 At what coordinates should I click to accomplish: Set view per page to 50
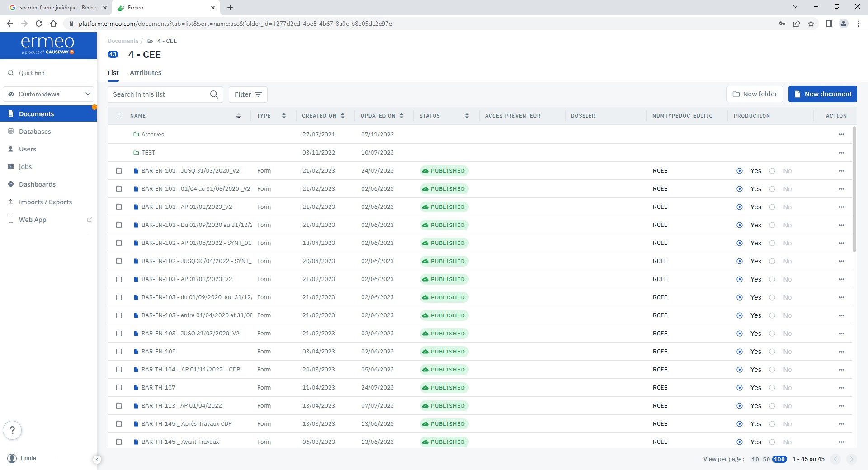(766, 459)
